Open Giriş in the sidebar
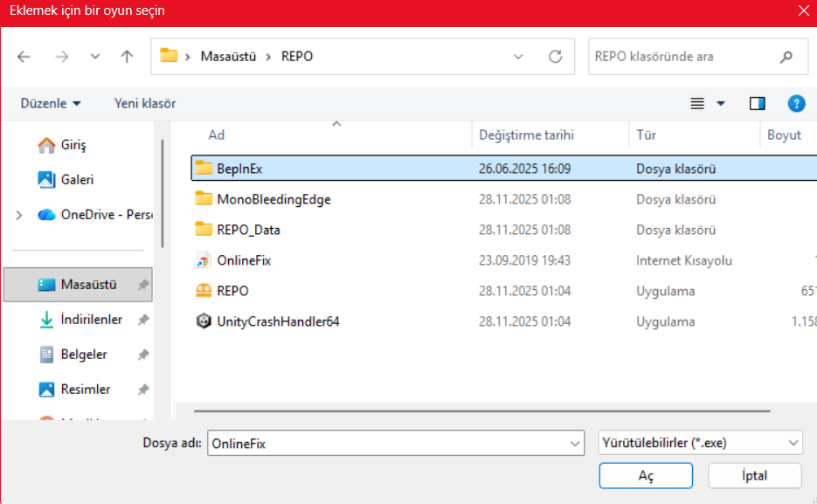The height and width of the screenshot is (504, 817). point(62,145)
